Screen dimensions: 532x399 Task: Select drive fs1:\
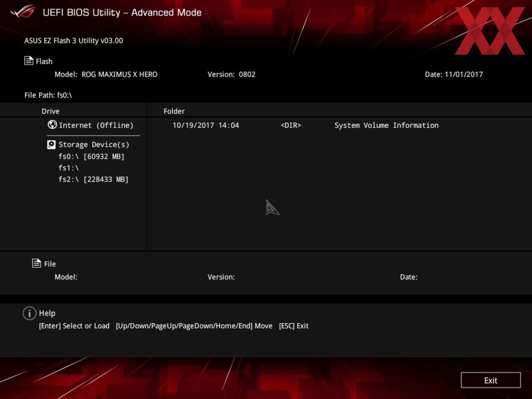point(68,168)
